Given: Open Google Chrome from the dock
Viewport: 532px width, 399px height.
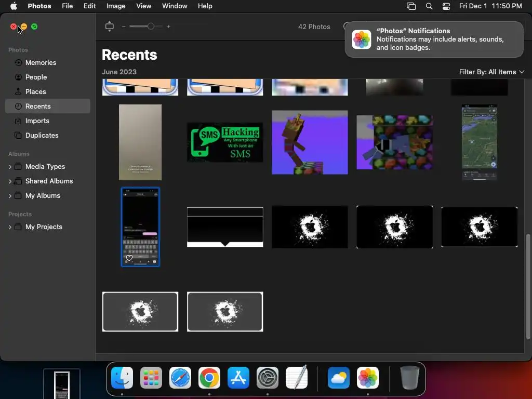Looking at the screenshot, I should pos(209,378).
